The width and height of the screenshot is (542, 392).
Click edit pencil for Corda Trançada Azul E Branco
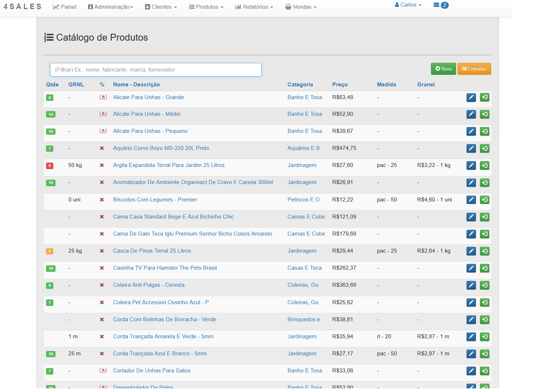click(471, 354)
